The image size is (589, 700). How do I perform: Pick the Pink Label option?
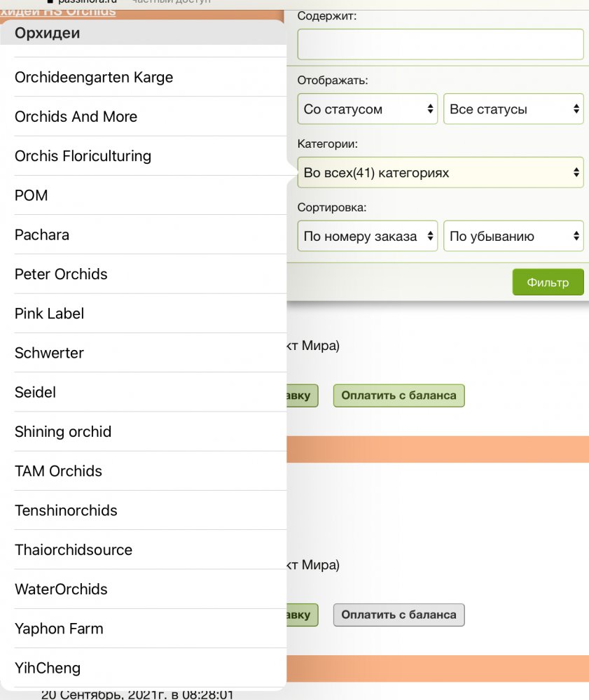49,313
